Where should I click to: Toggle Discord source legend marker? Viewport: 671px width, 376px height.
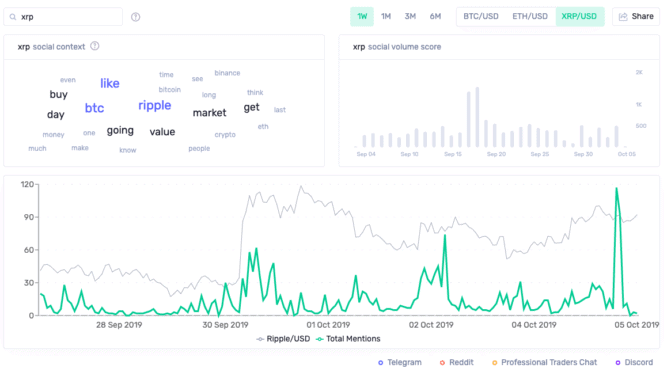[x=618, y=363]
